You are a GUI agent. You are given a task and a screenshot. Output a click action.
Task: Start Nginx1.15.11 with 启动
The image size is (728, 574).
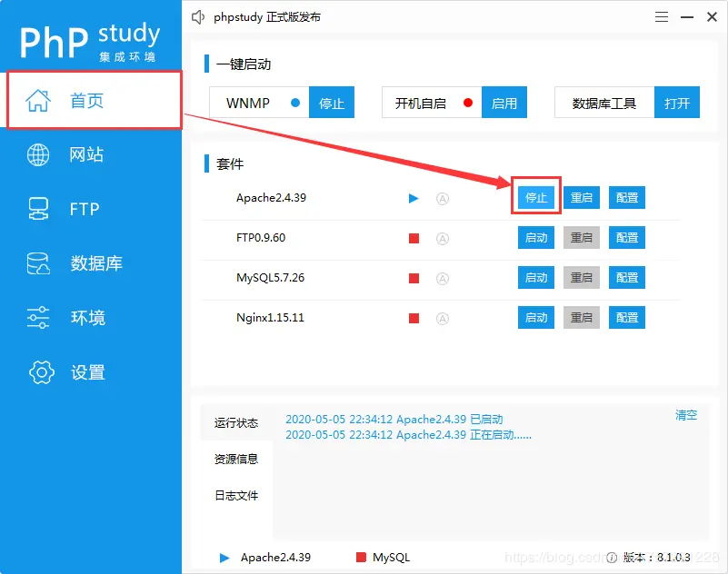coord(536,317)
